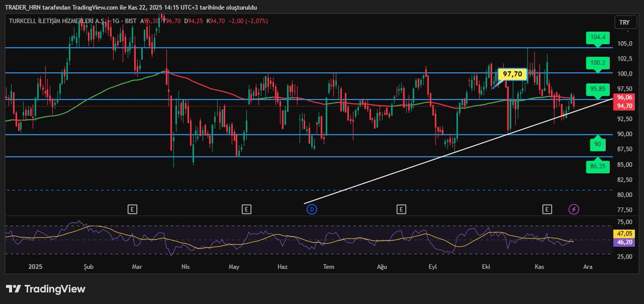The width and height of the screenshot is (644, 304).
Task: Click the K94,70 close value in the legend
Action: 215,21
